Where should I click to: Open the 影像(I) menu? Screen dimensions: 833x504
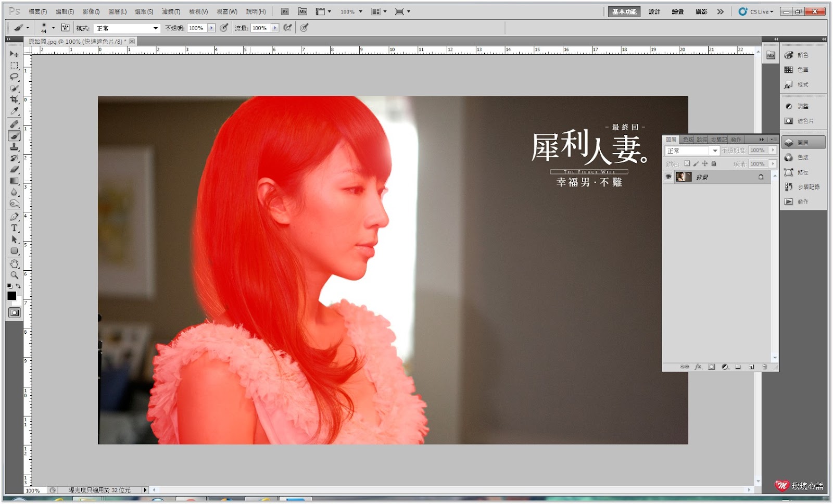pyautogui.click(x=91, y=11)
